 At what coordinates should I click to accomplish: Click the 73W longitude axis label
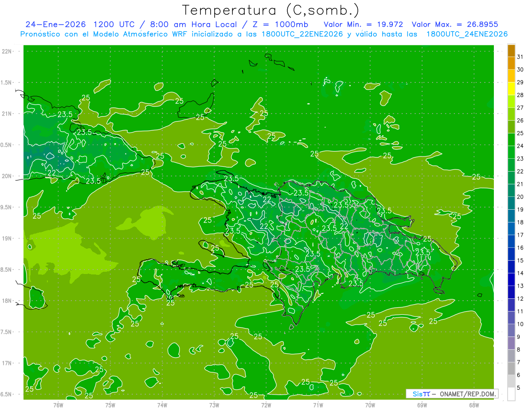[214, 405]
